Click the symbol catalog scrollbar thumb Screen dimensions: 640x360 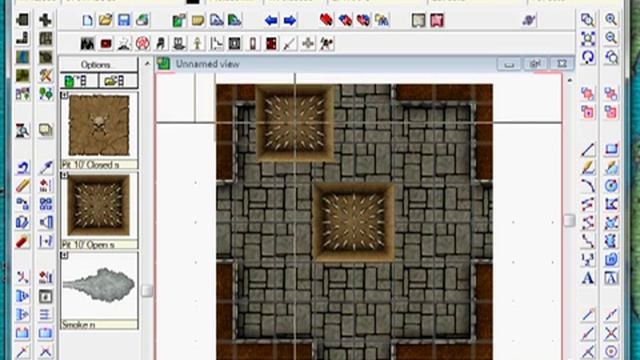(x=147, y=291)
